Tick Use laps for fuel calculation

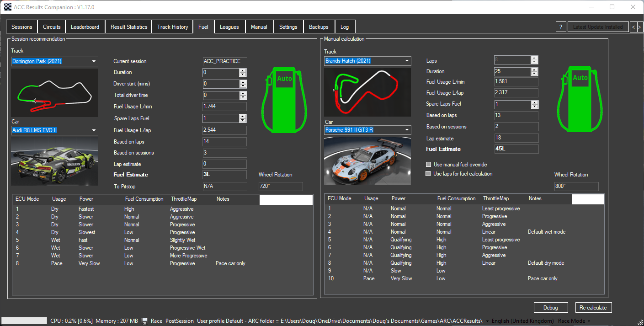[x=428, y=174]
